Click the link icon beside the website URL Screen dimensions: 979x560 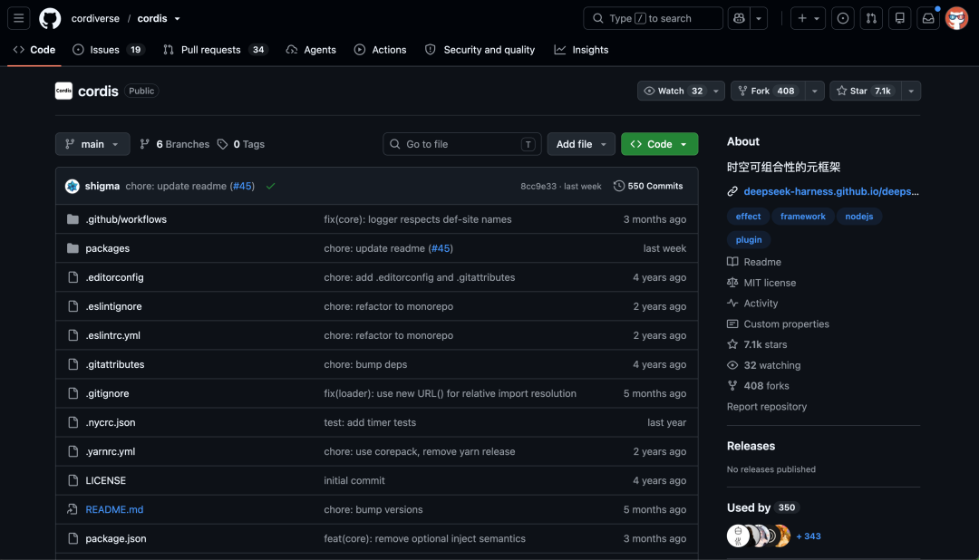(x=732, y=192)
